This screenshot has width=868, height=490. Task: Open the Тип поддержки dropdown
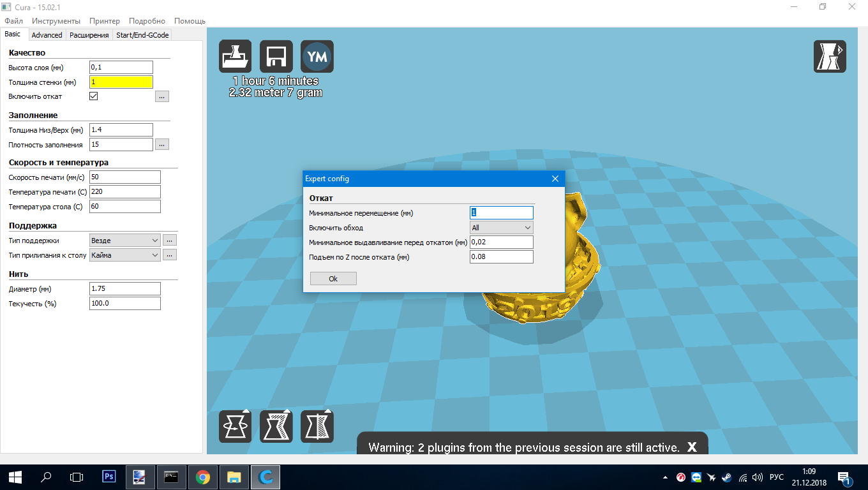point(125,241)
